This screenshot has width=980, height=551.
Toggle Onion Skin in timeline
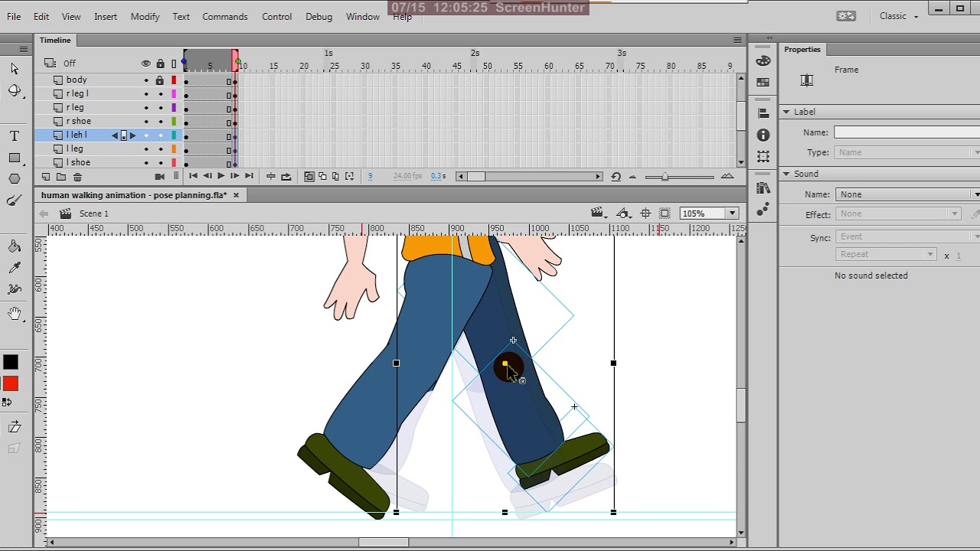pyautogui.click(x=309, y=177)
